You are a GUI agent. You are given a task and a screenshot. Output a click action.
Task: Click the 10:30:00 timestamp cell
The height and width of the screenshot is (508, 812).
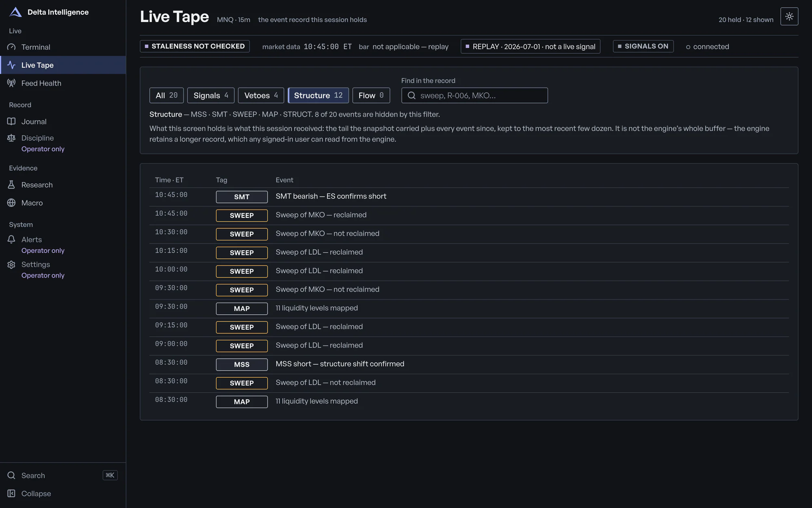(x=171, y=232)
